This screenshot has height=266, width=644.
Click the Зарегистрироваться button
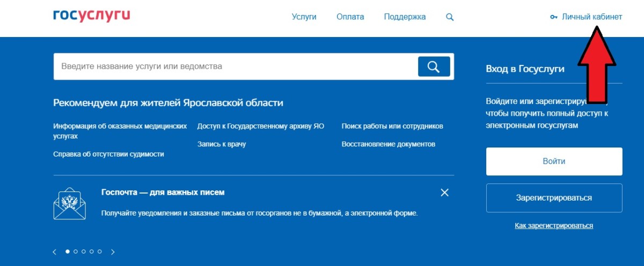click(x=554, y=198)
